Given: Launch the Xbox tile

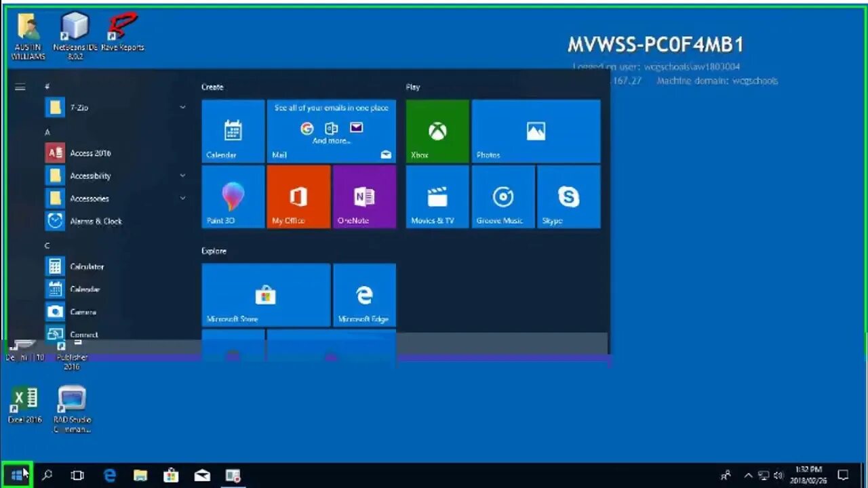Looking at the screenshot, I should tap(437, 131).
